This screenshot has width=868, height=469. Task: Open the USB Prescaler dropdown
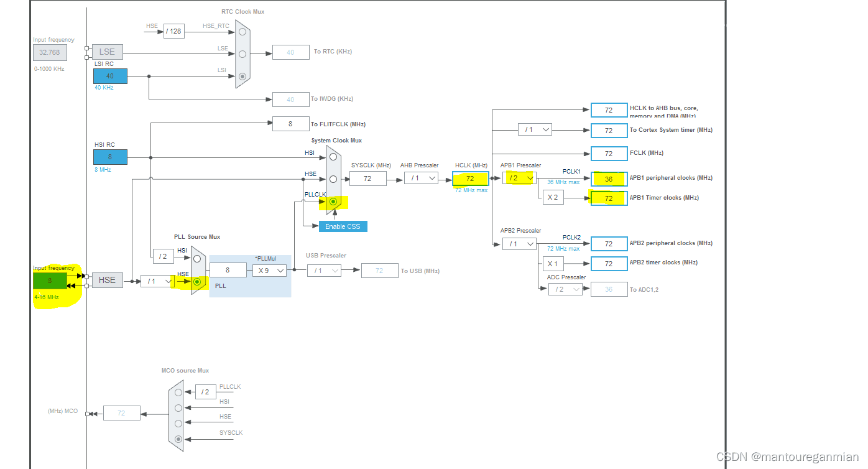point(324,271)
